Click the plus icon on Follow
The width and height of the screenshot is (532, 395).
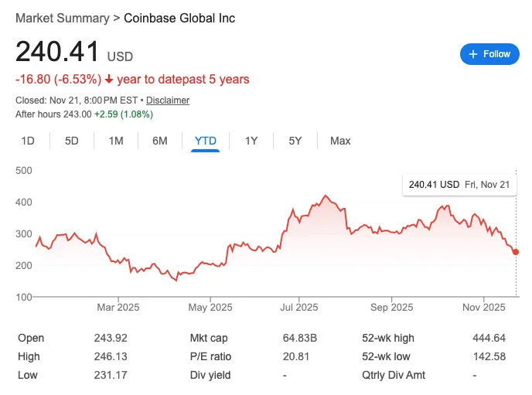473,54
